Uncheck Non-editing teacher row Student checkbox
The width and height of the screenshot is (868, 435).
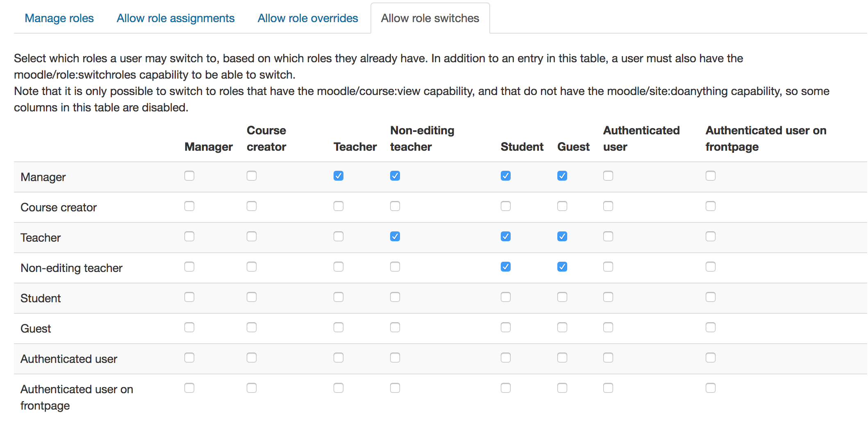[x=506, y=267]
